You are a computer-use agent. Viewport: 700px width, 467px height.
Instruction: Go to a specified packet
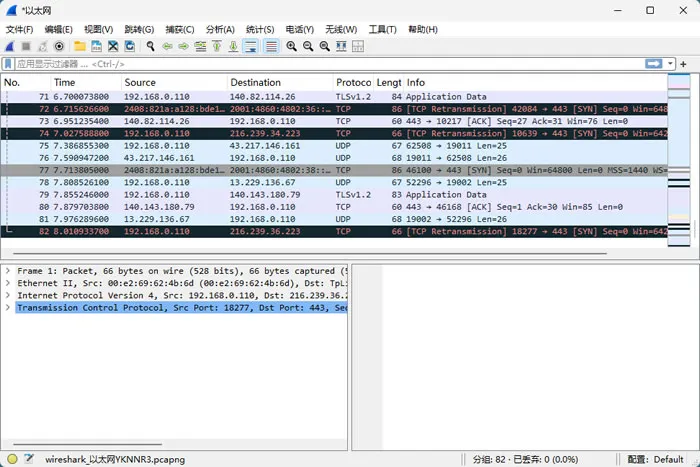(200, 46)
